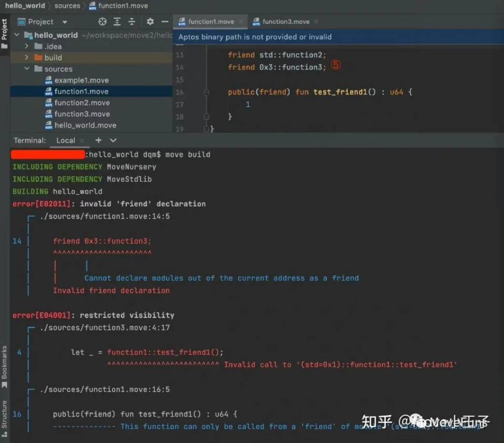
Task: Click the locate-in-project target icon
Action: [103, 22]
